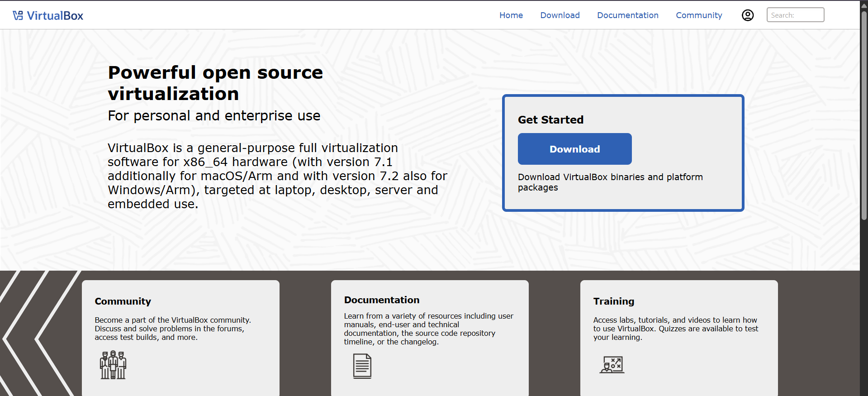Go to Home in navigation bar
The image size is (868, 396).
click(x=511, y=15)
